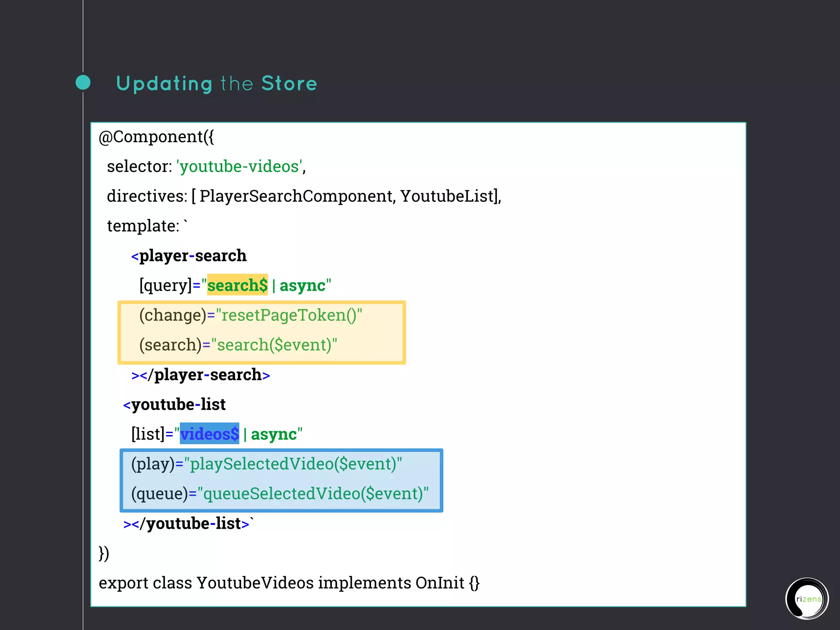Viewport: 840px width, 630px height.
Task: Click the 'async' pipe after videos$
Action: [x=274, y=434]
